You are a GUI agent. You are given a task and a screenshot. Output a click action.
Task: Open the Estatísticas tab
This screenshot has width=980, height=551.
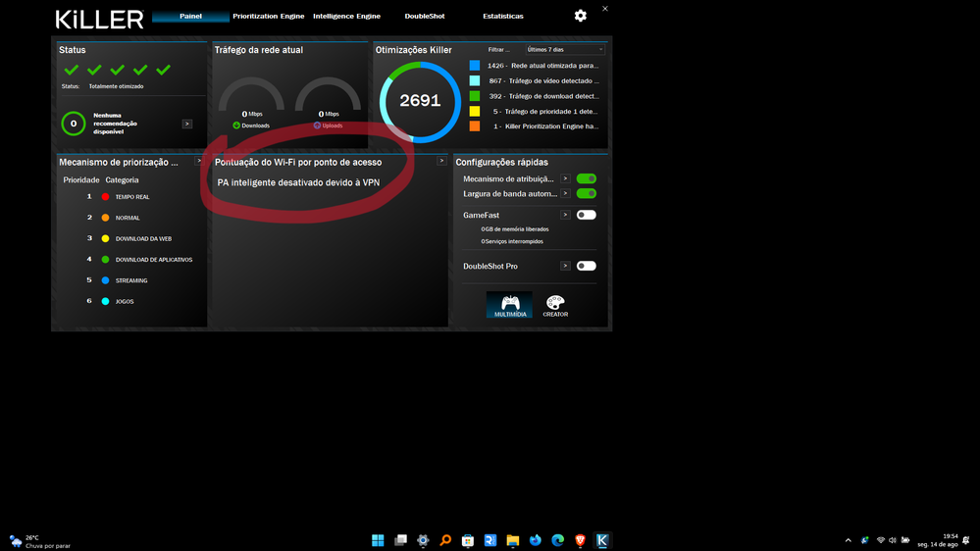[502, 17]
